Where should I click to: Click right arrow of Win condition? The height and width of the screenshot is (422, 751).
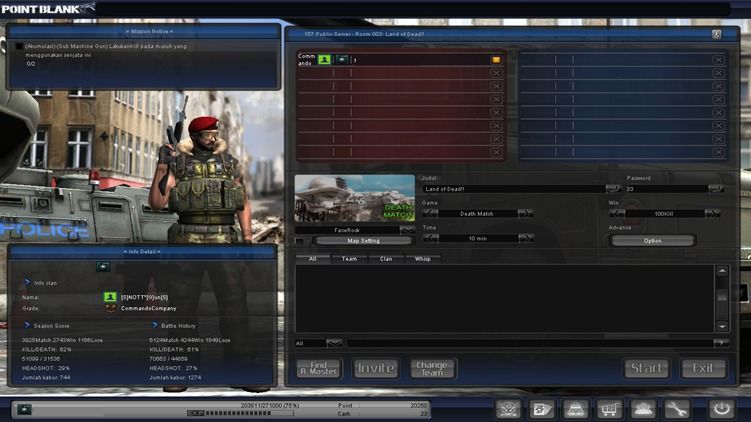click(713, 213)
